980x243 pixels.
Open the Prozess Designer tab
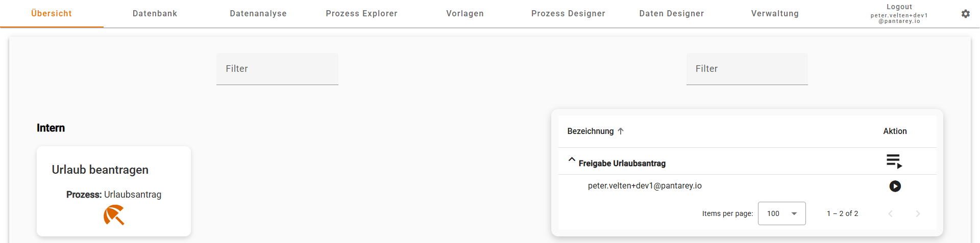tap(568, 14)
